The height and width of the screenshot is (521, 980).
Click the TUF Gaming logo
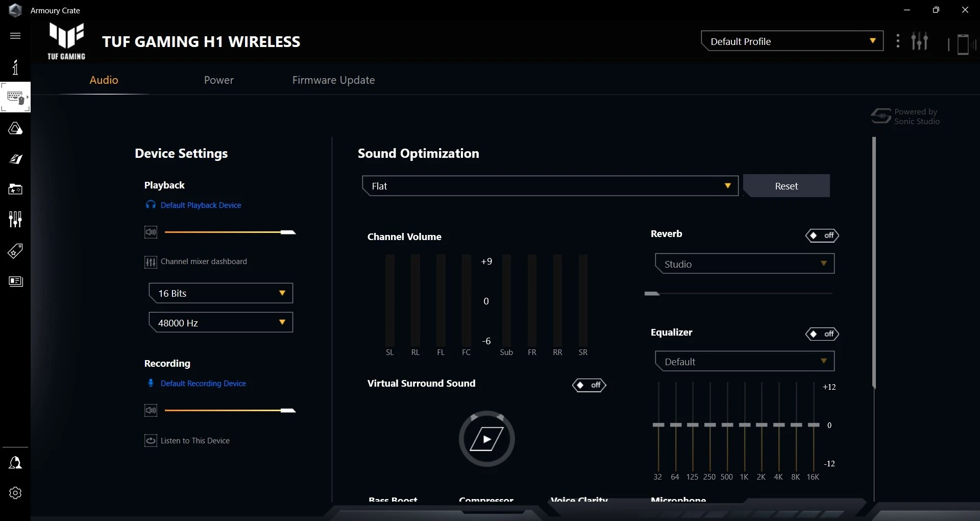66,41
